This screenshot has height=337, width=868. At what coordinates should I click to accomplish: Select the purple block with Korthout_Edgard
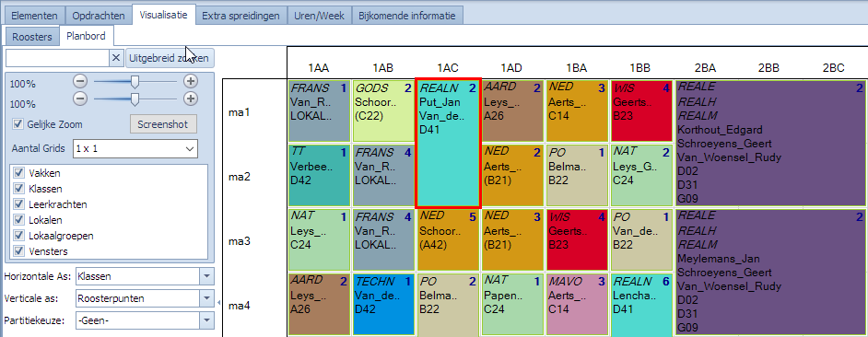770,144
